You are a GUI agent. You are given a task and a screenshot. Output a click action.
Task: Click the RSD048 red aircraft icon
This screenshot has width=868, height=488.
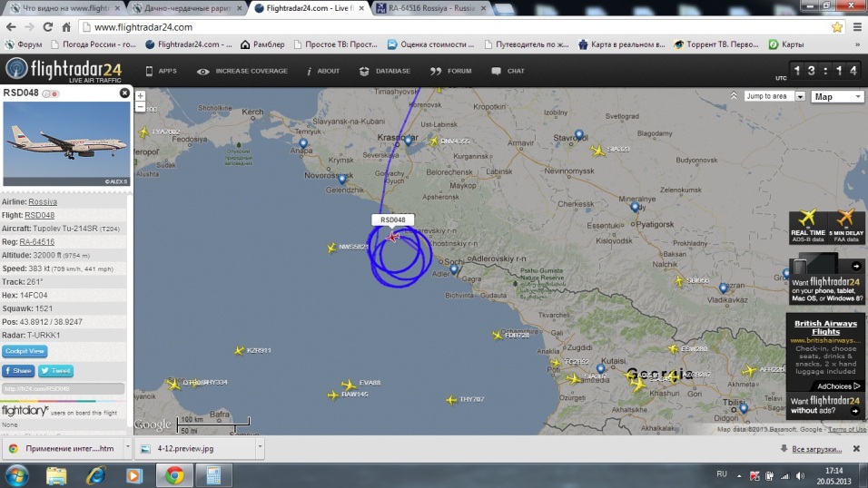point(393,237)
